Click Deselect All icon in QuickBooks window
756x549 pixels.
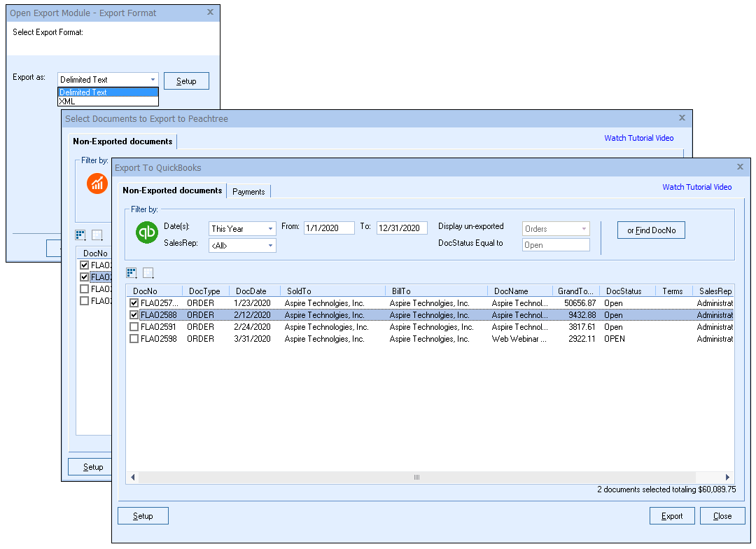148,273
